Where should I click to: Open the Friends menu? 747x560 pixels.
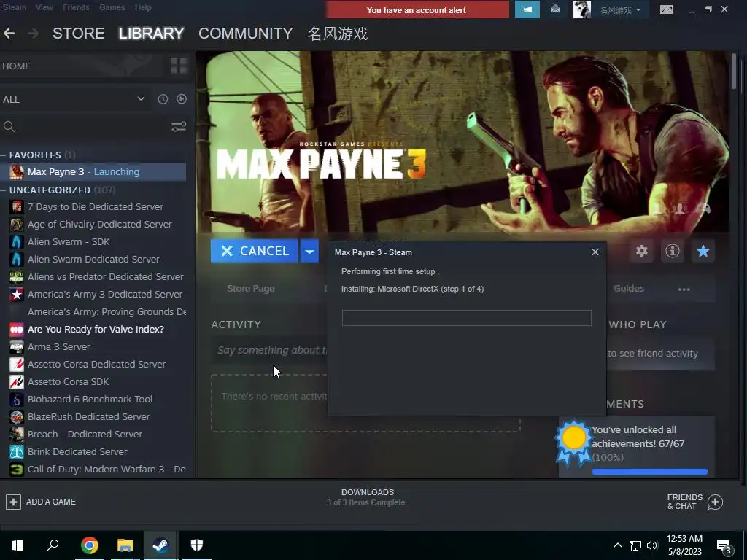click(x=76, y=7)
